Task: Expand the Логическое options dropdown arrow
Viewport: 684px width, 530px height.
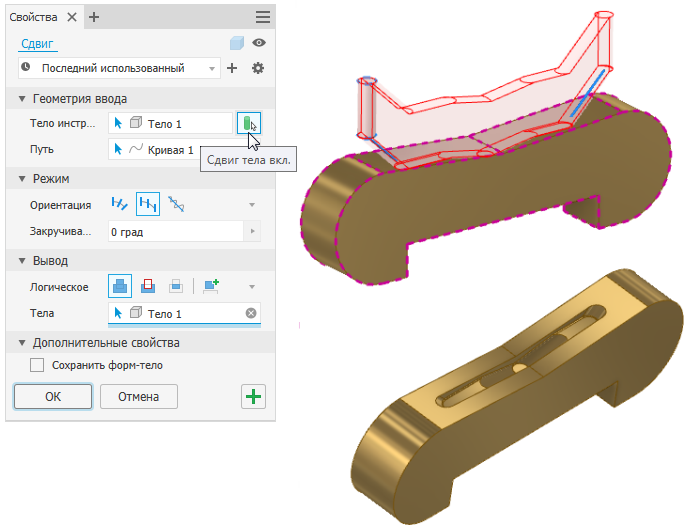Action: click(252, 287)
